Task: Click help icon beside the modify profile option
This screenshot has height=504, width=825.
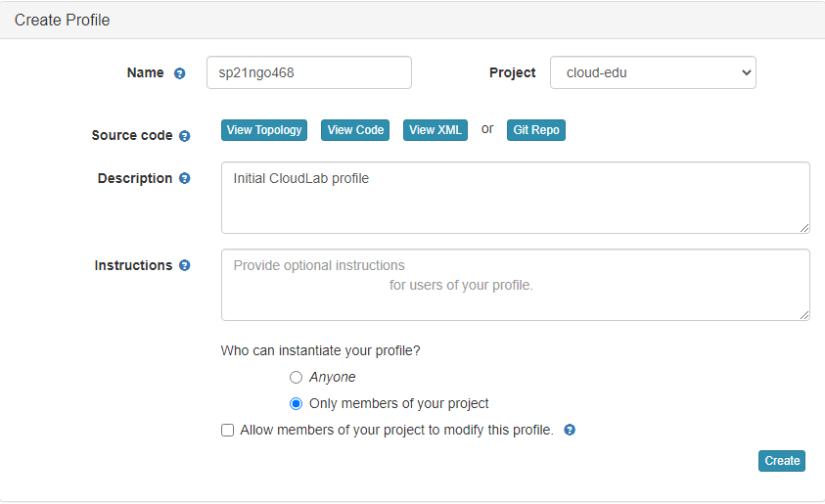Action: point(570,430)
